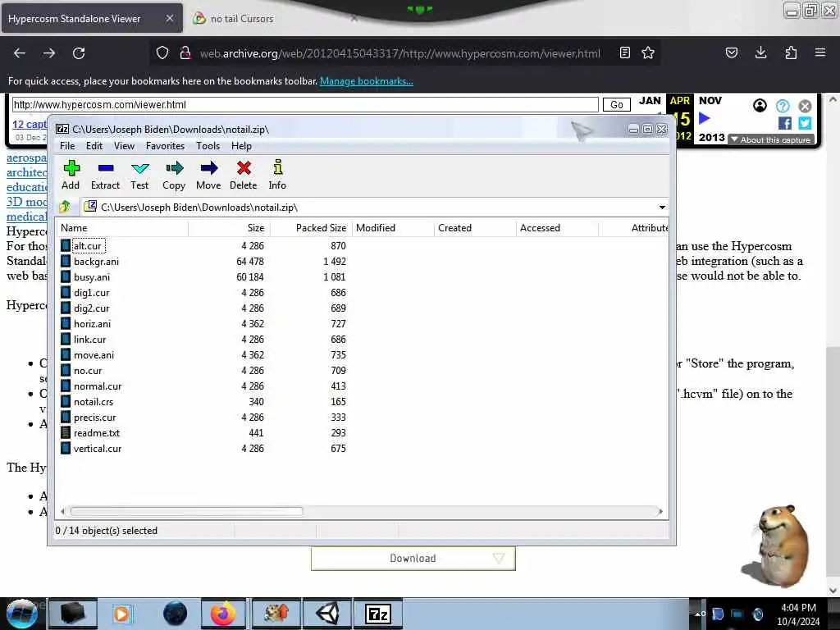Open the 7-Zip View menu
This screenshot has width=840, height=630.
tap(125, 146)
